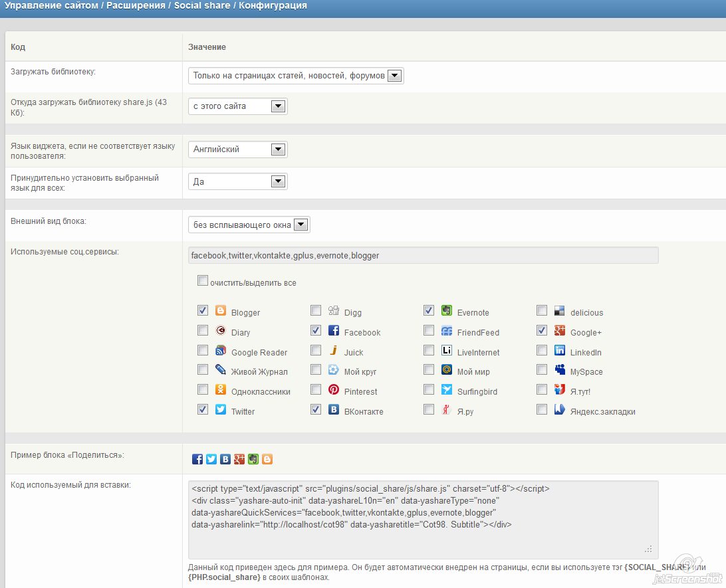
Task: Click the Surfingbird service icon
Action: pos(447,389)
